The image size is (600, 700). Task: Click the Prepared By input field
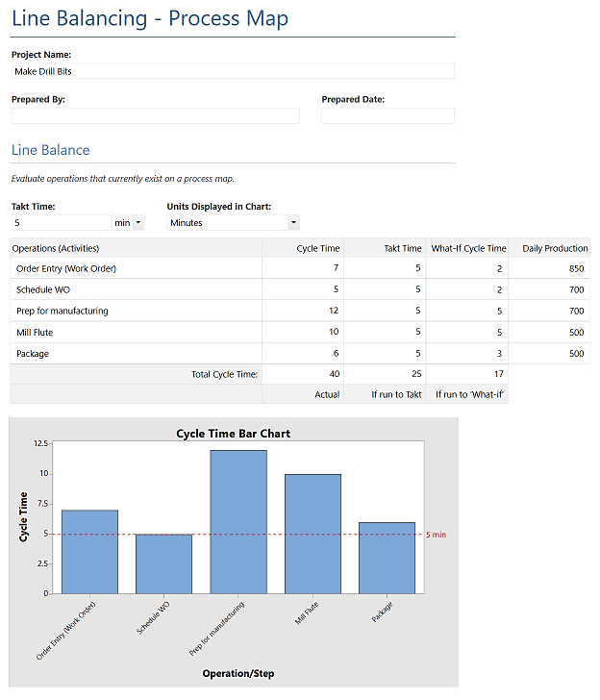(x=156, y=115)
